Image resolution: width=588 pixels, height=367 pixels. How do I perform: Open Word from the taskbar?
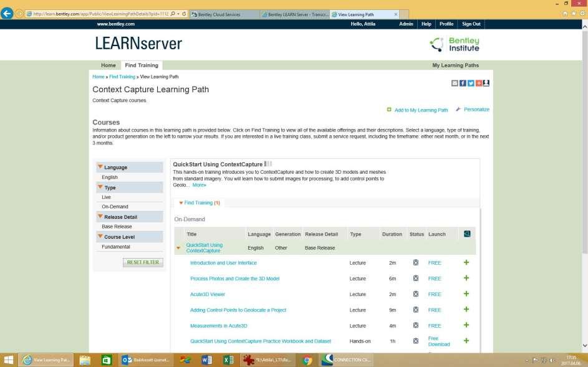point(206,360)
